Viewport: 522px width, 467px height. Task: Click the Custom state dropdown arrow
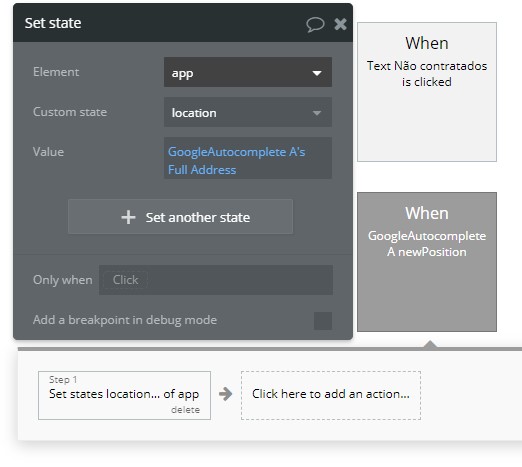click(317, 113)
